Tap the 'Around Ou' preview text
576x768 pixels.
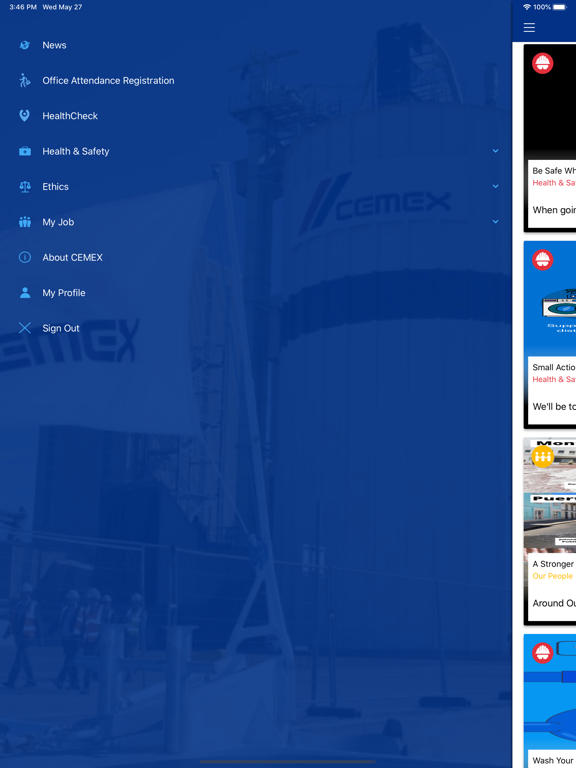coord(554,603)
